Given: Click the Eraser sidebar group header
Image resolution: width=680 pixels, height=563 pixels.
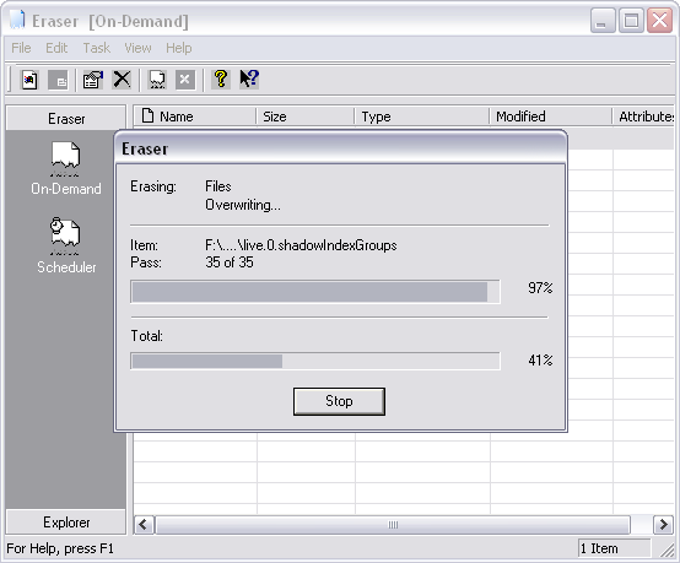Looking at the screenshot, I should tap(66, 118).
